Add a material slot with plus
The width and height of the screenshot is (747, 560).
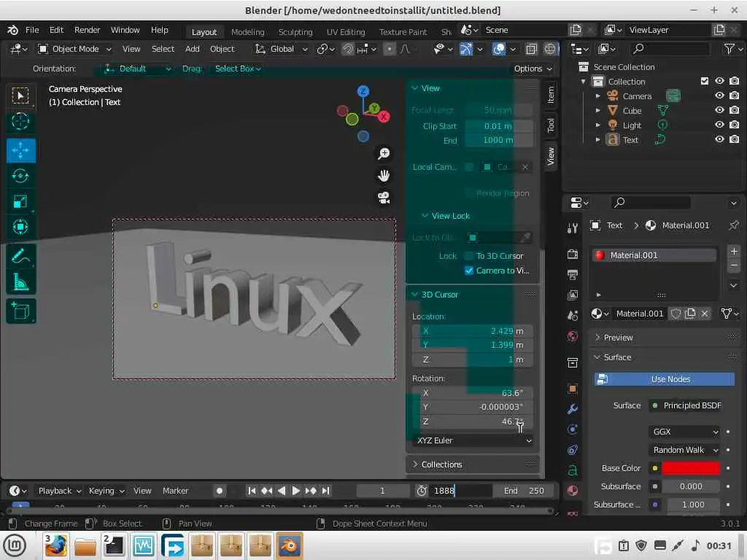point(734,251)
